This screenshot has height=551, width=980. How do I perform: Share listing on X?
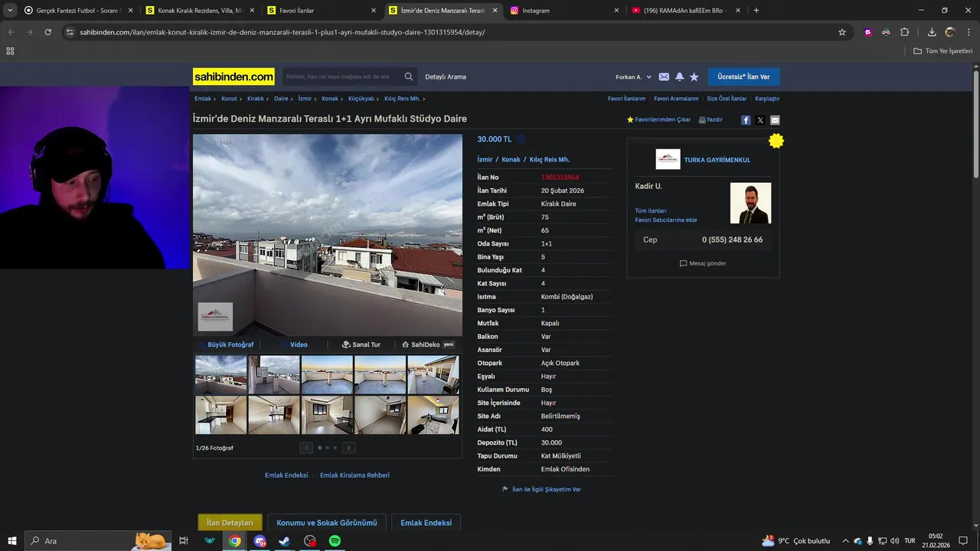pyautogui.click(x=760, y=120)
